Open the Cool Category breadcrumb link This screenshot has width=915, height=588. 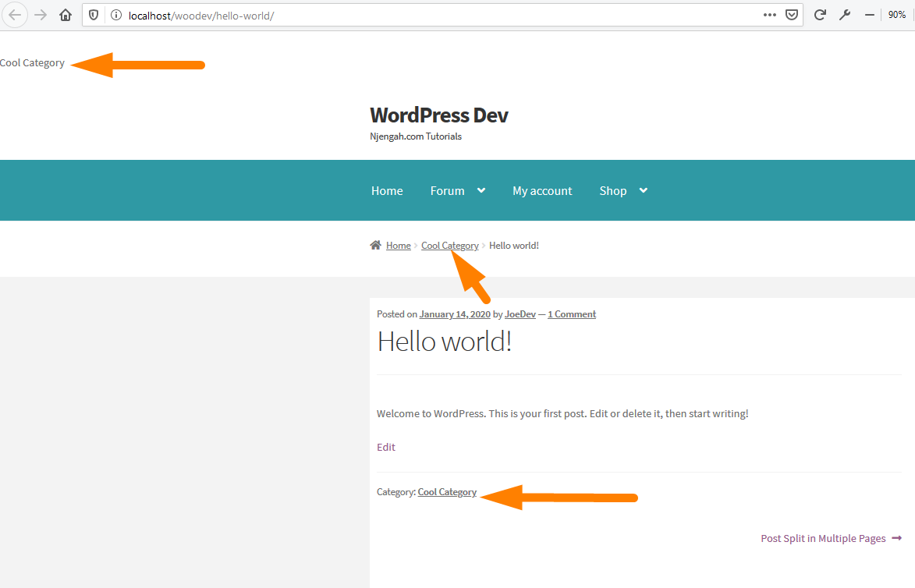click(450, 245)
